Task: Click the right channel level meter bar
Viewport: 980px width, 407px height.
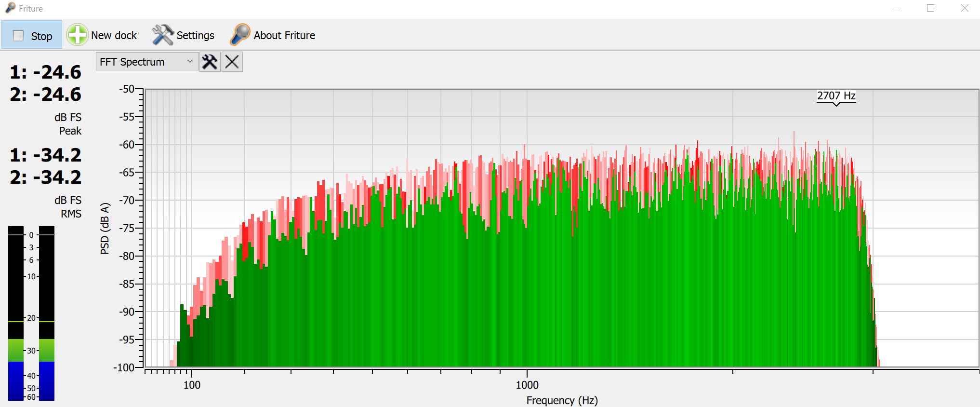Action: tap(46, 313)
